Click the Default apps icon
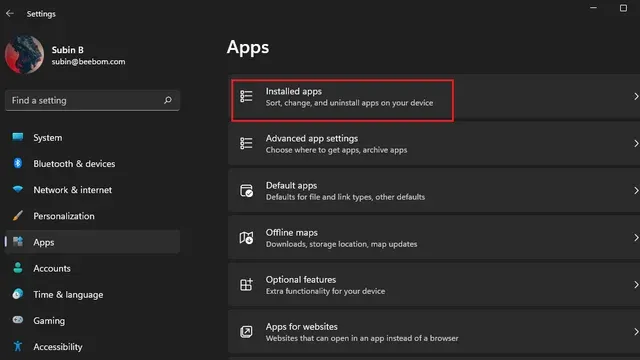Screen dimensions: 640x360 pyautogui.click(x=246, y=191)
